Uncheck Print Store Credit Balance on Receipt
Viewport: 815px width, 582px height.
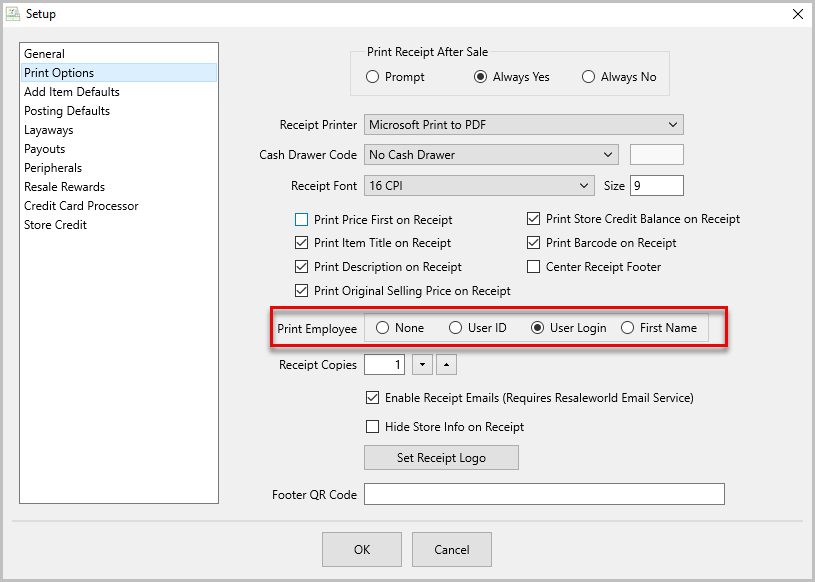(533, 219)
